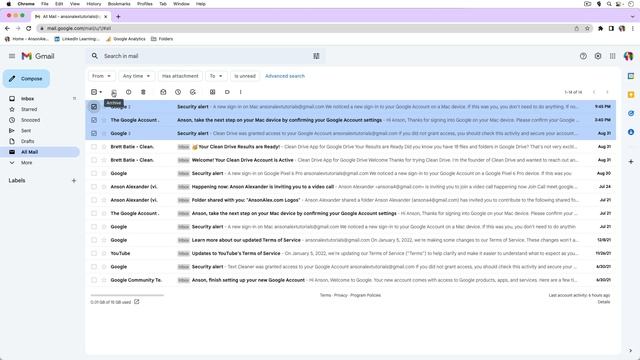The width and height of the screenshot is (640, 360).
Task: Uncheck the 9:45 PM Security alert email
Action: [x=94, y=107]
